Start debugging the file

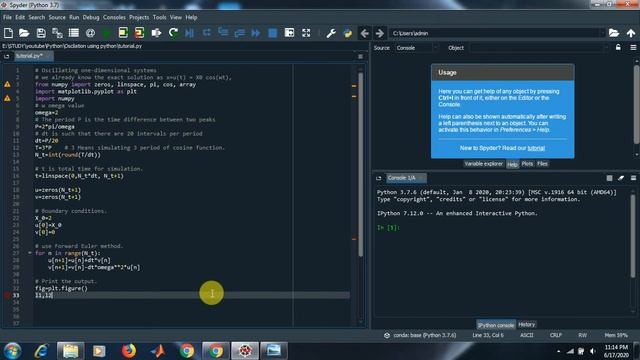[189, 33]
